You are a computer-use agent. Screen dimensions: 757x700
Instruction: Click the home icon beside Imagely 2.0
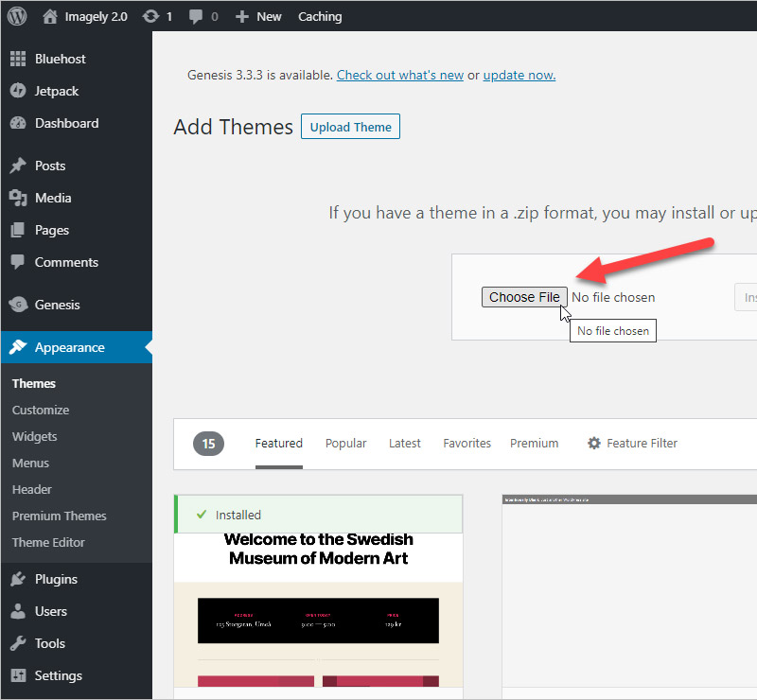point(50,16)
